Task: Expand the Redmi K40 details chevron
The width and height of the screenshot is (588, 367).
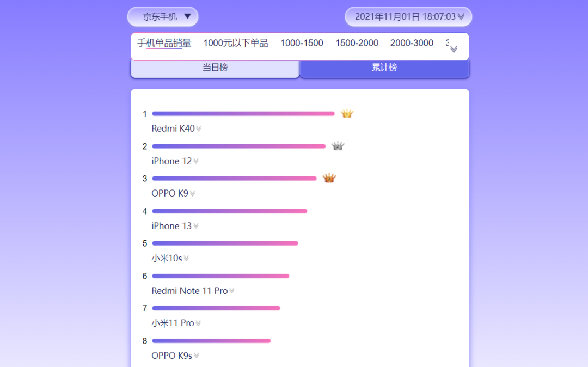Action: 199,129
